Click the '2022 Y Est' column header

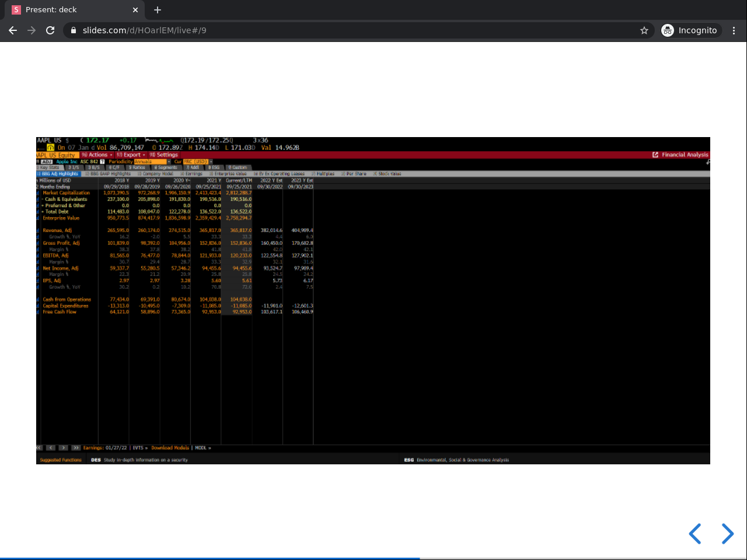point(271,180)
